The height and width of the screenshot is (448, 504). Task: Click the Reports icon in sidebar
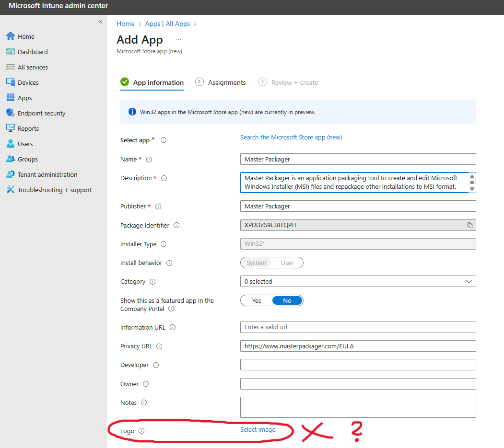tap(10, 128)
